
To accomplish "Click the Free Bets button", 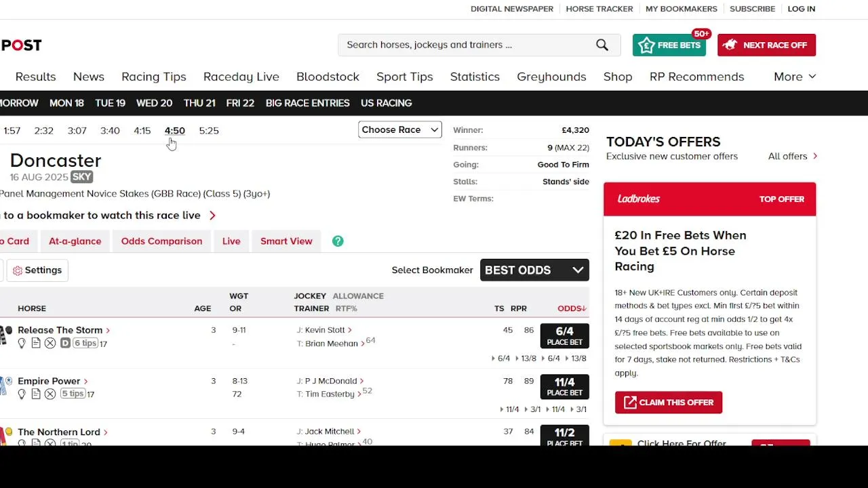I will pos(669,45).
